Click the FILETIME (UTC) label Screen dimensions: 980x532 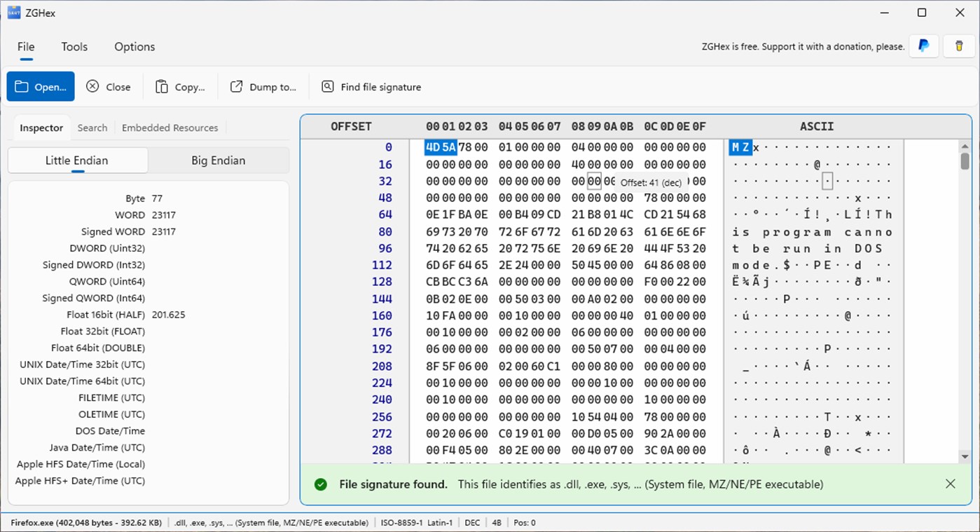point(111,397)
